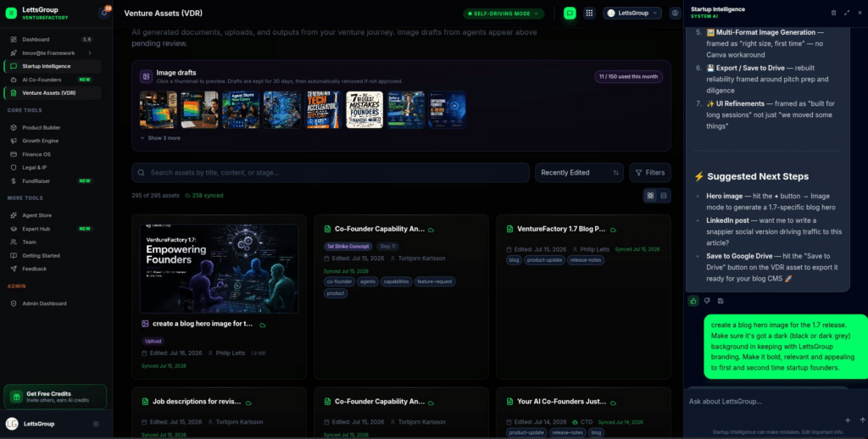Click the green hamburger menu icon beside LettsGroup logo
Viewport: 868px width, 439px height.
(11, 14)
